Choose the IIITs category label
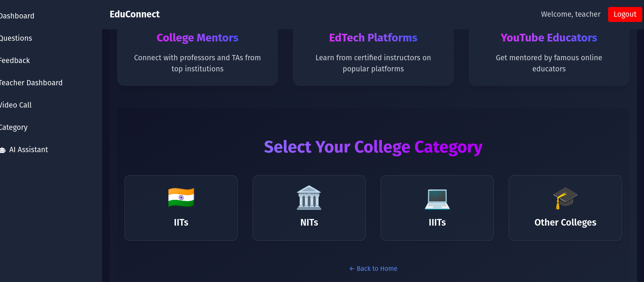Image resolution: width=644 pixels, height=282 pixels. (x=437, y=222)
